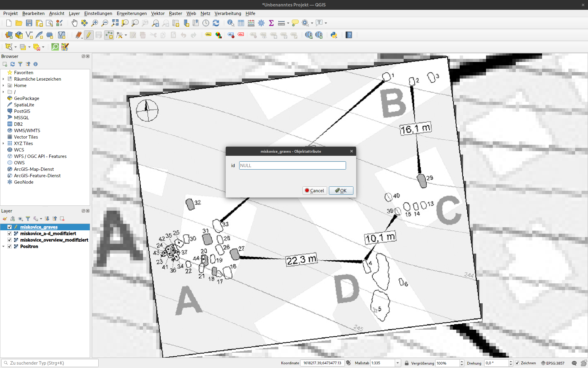Select features by area tool

pyautogui.click(x=9, y=47)
